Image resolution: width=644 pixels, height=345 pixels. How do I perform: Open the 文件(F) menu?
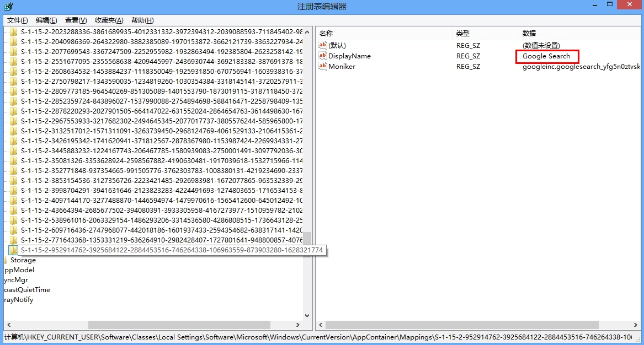point(17,20)
